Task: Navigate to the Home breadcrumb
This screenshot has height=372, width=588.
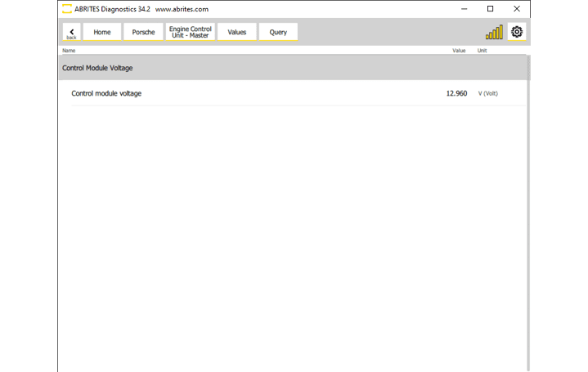Action: click(x=102, y=32)
